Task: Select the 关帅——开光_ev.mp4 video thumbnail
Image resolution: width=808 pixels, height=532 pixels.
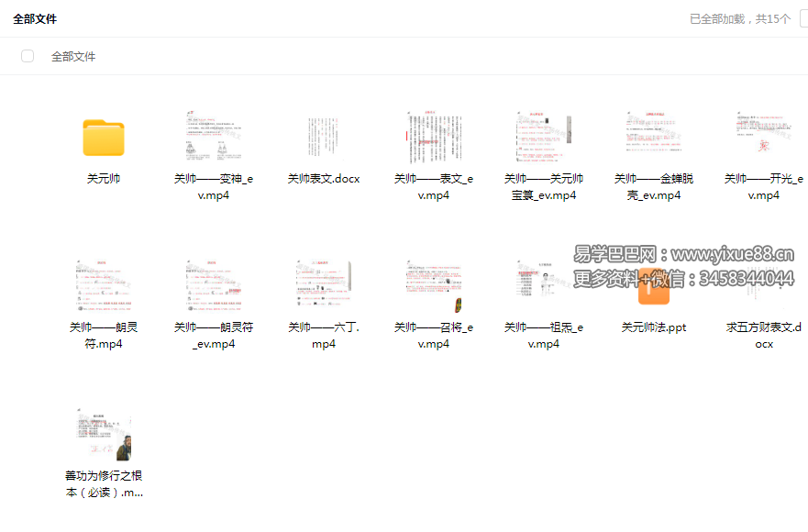Action: click(763, 138)
